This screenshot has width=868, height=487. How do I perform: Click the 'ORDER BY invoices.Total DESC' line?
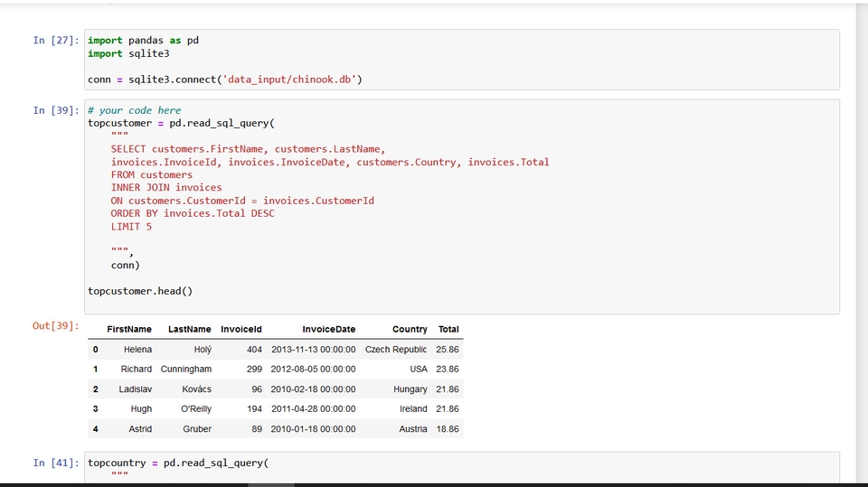(x=193, y=213)
